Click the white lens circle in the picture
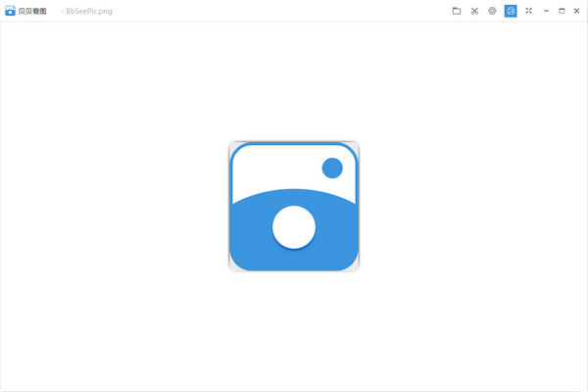The image size is (588, 392). (294, 227)
